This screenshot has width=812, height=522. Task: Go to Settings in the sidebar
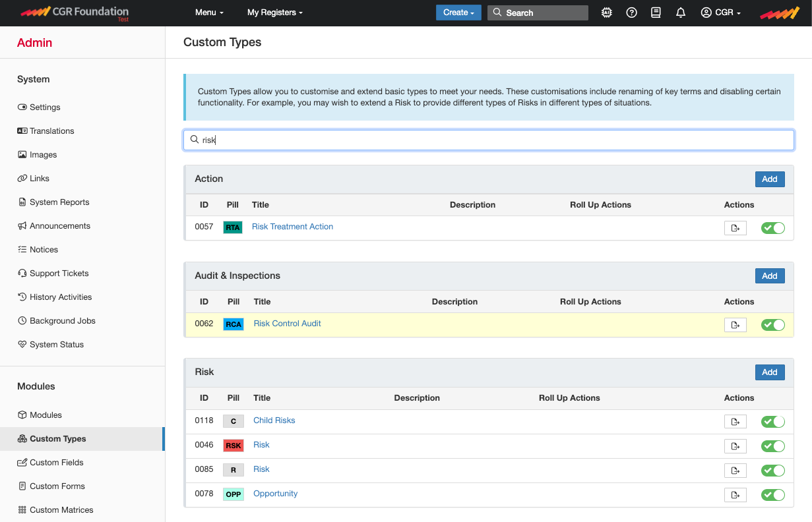click(45, 107)
